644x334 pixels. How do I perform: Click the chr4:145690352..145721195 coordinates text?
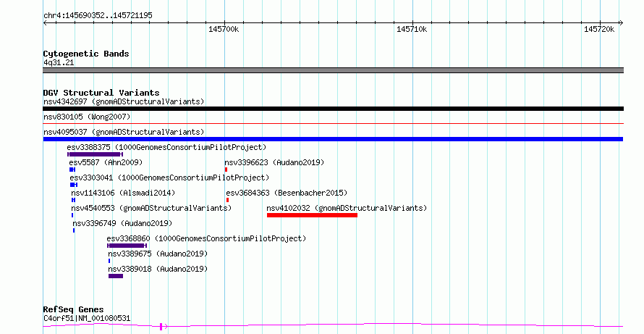click(98, 16)
